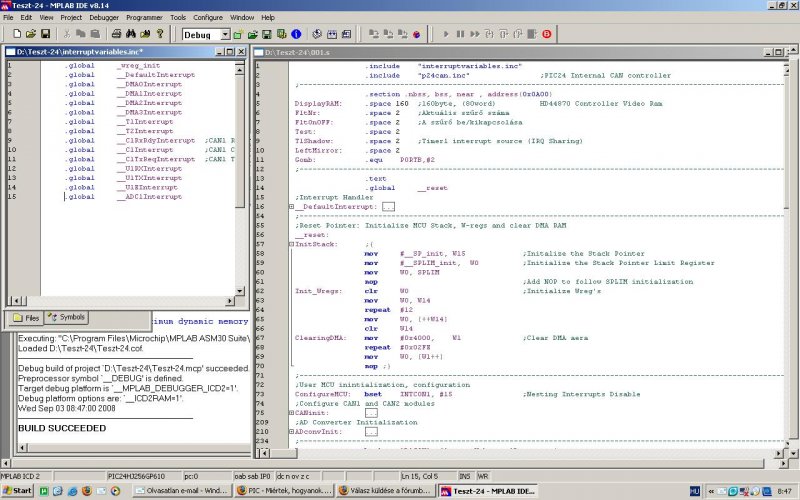Collapse the InitStack code block
The image size is (800, 500).
click(x=291, y=243)
